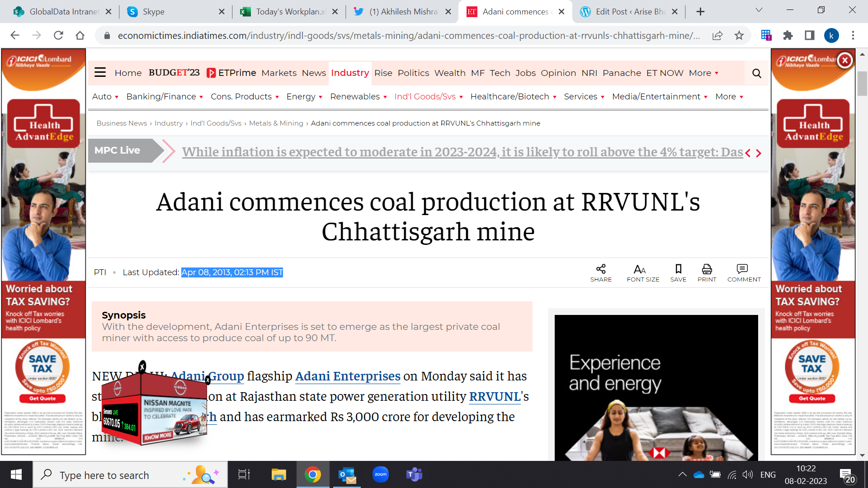Click the page vertical scrollbar thumb
Viewport: 868px width, 488px height.
pyautogui.click(x=862, y=84)
